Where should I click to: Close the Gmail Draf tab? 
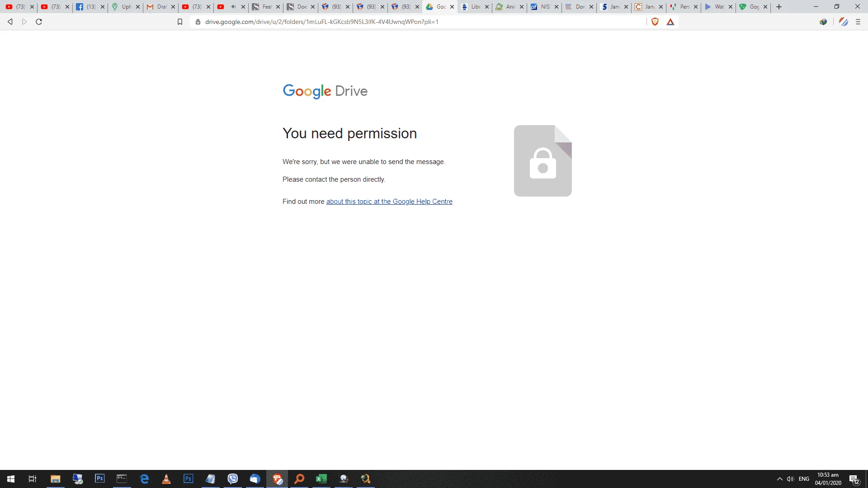tap(173, 7)
